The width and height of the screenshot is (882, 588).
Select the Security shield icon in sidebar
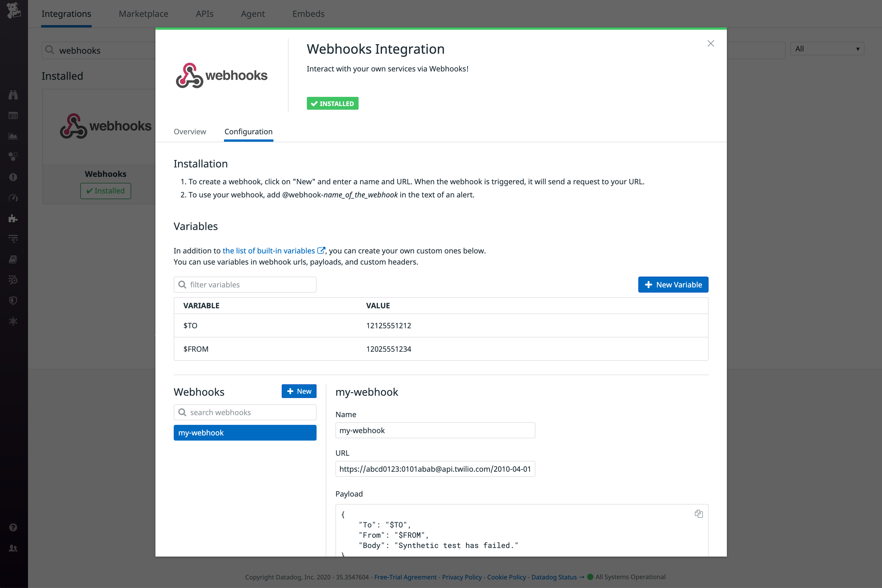13,300
